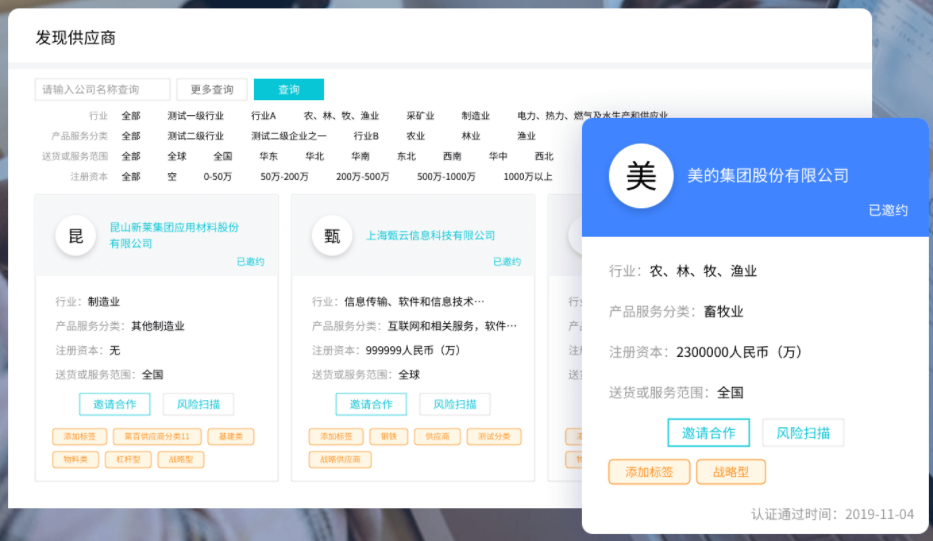Filter industry by 采矿业
This screenshot has width=933, height=541.
click(x=420, y=115)
